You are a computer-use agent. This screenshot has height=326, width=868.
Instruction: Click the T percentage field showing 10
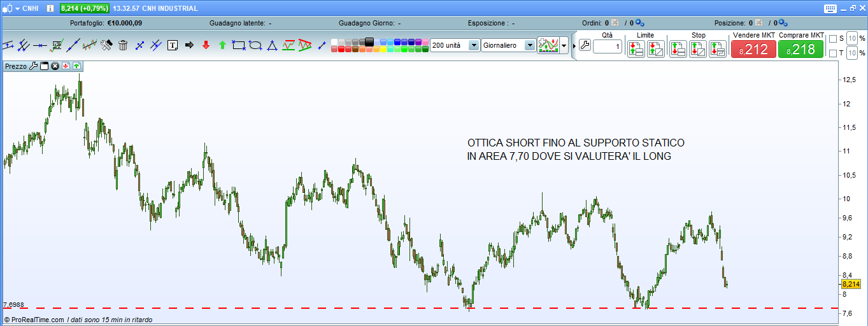click(x=852, y=53)
